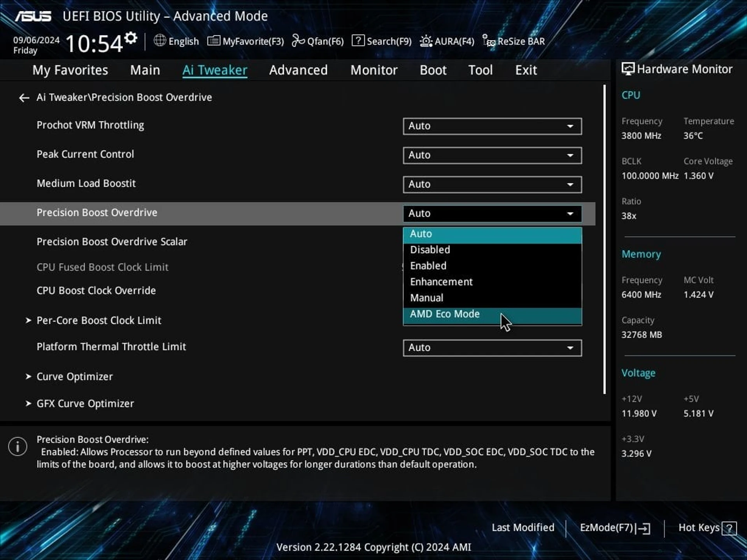Click the Medium Load Boostit label

(x=86, y=184)
